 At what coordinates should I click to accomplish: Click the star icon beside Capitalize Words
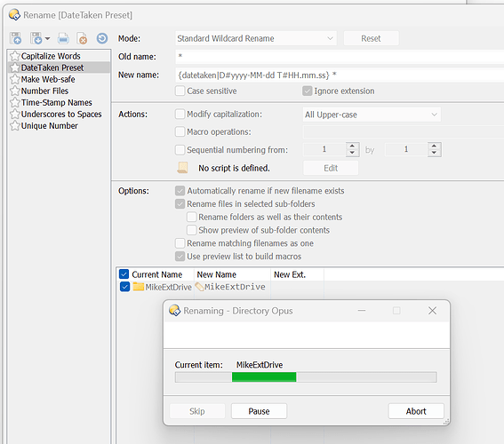(x=15, y=56)
